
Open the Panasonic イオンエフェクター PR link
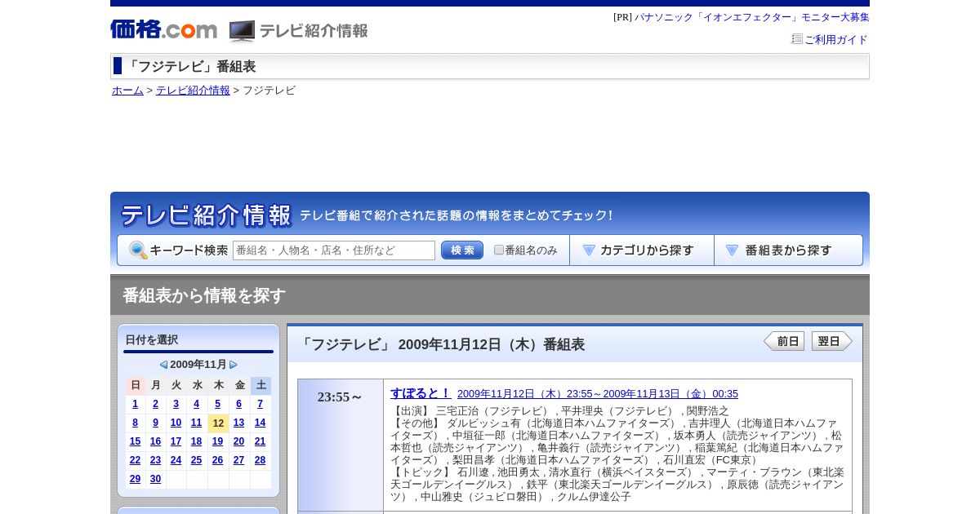tap(752, 17)
